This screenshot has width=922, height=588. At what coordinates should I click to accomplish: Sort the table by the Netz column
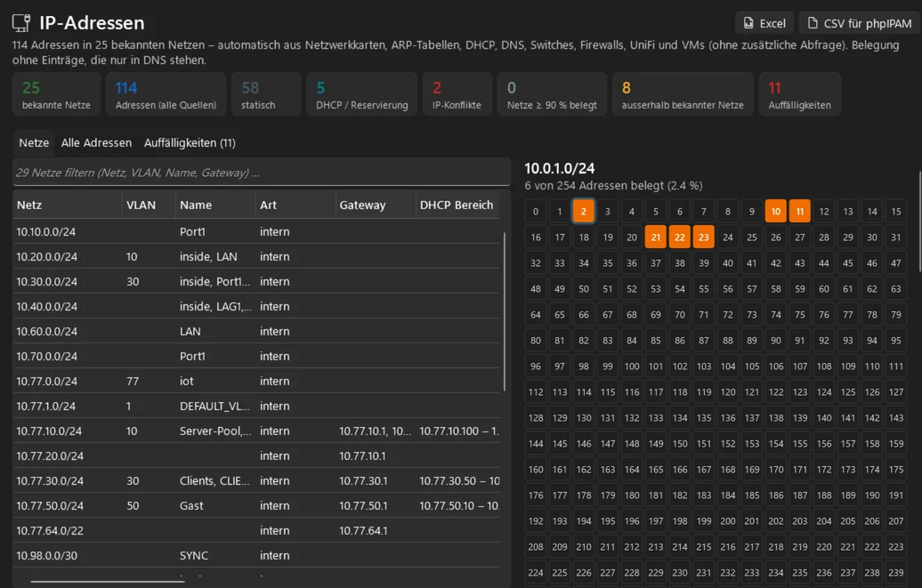pos(68,205)
